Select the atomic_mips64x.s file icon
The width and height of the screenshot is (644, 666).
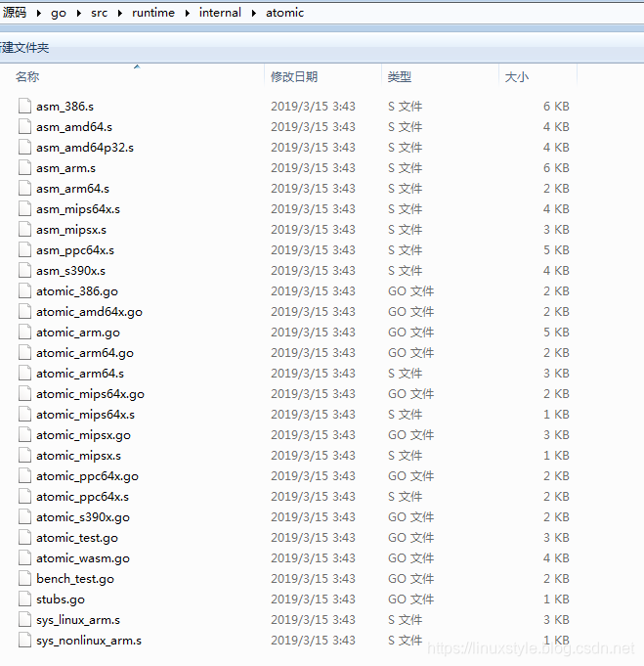pos(25,414)
